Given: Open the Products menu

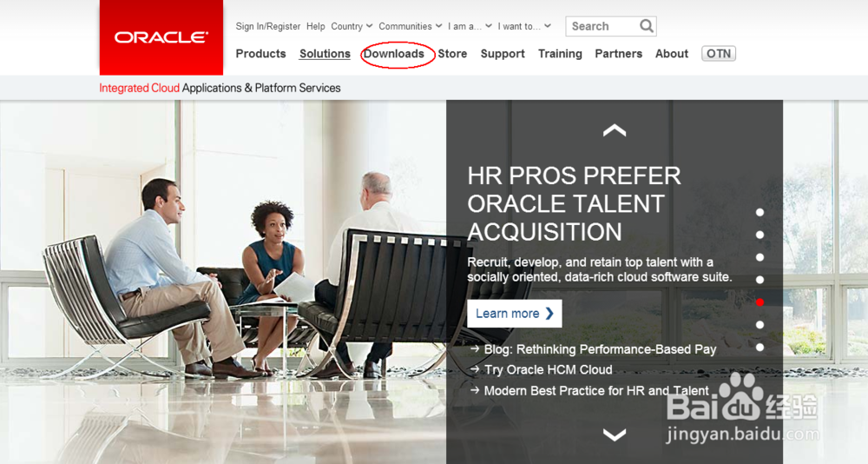Looking at the screenshot, I should click(x=260, y=54).
